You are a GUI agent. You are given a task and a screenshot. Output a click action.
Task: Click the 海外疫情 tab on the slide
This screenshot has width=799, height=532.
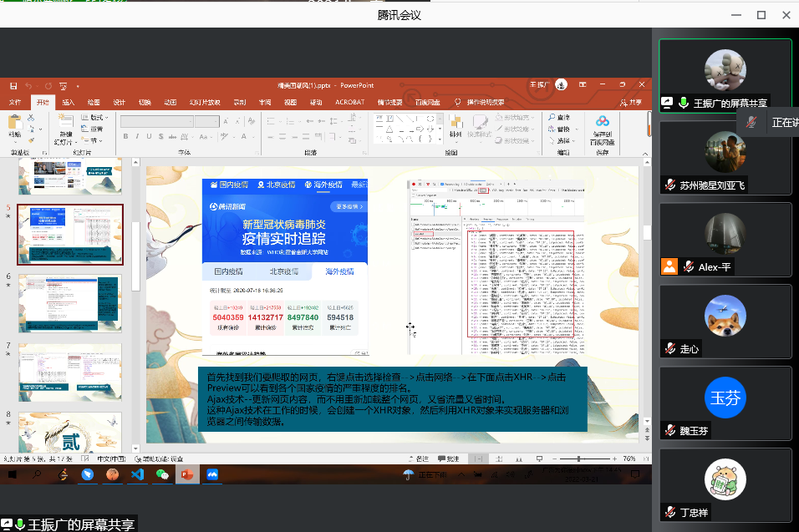point(339,271)
